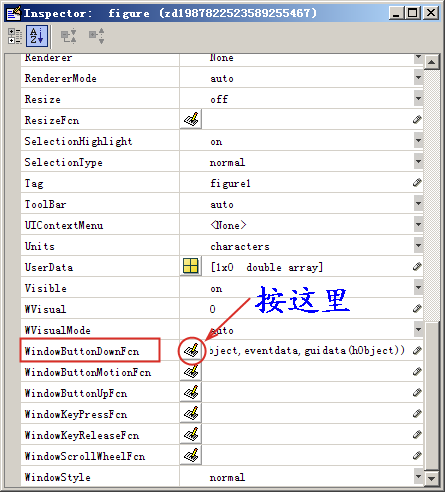
Task: Click the RendererMode property label
Action: [x=60, y=78]
